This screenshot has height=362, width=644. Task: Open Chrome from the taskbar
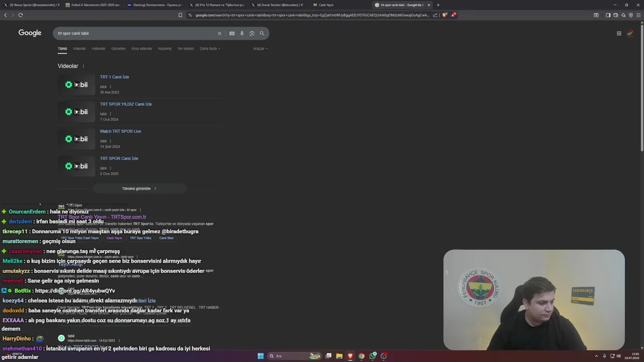361,356
